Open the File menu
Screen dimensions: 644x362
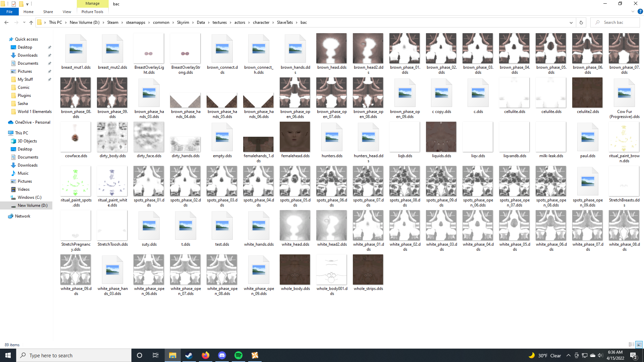coord(9,12)
